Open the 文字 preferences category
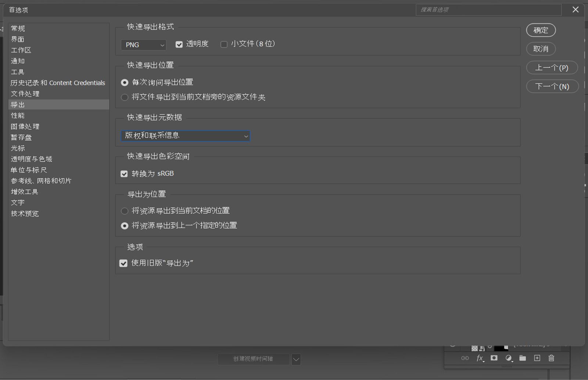Viewport: 588px width, 380px height. pos(59,202)
